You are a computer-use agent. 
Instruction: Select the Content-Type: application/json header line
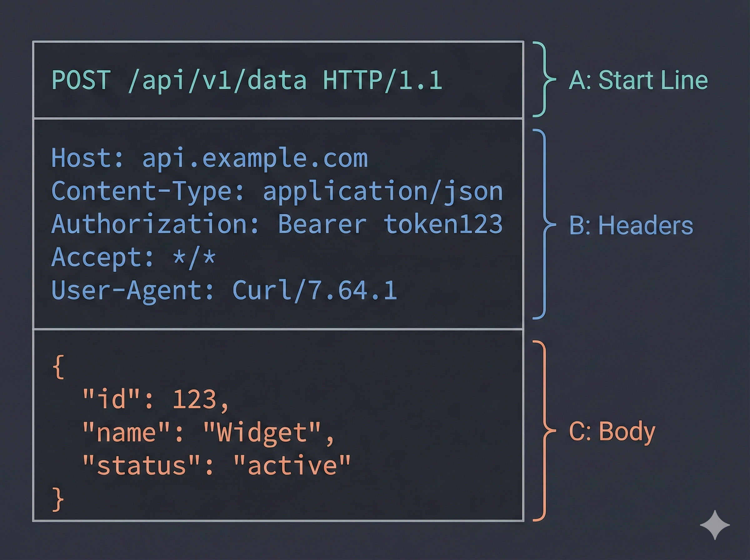[x=277, y=192]
